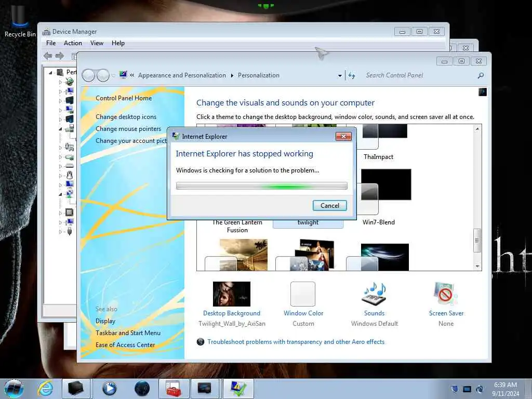This screenshot has height=399, width=532.
Task: Click the Control Panel icon in address bar
Action: (x=123, y=75)
